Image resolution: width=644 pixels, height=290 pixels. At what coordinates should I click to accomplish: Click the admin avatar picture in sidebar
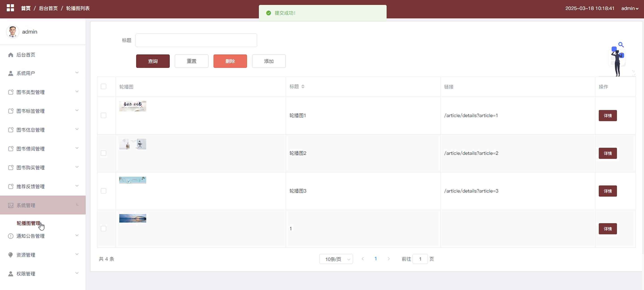coord(13,32)
